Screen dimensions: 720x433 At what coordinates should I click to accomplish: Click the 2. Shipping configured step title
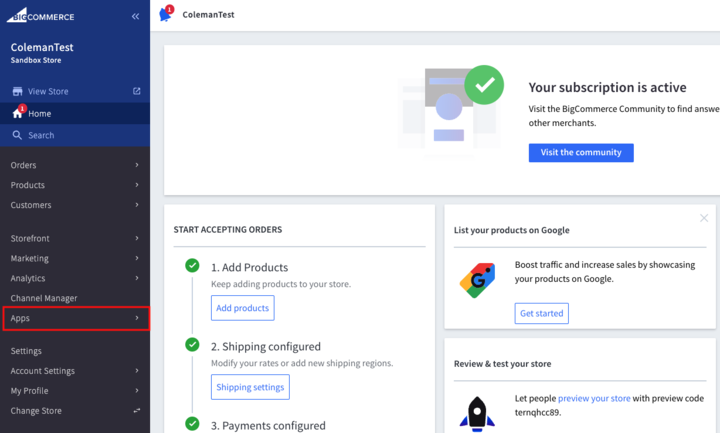266,346
